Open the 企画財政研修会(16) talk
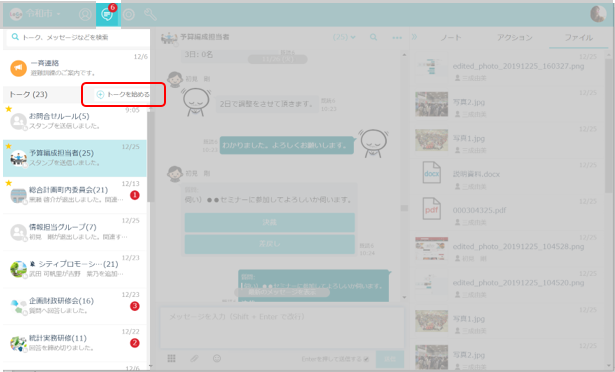The width and height of the screenshot is (615, 372). (x=75, y=306)
